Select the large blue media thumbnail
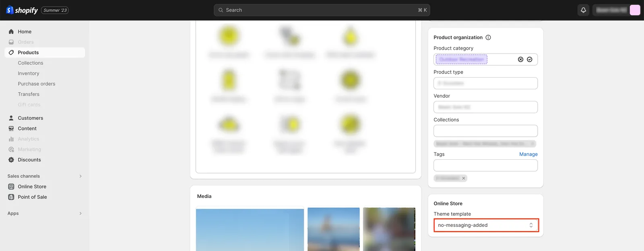Screen dimensions: 644x251 [x=250, y=229]
